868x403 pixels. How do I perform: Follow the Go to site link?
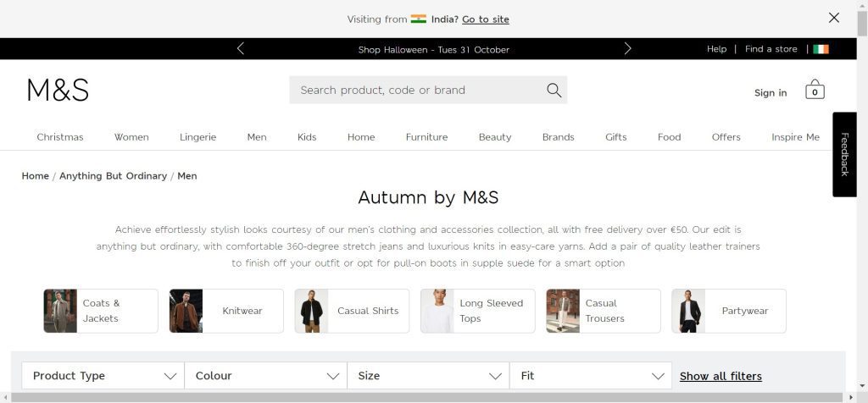486,19
